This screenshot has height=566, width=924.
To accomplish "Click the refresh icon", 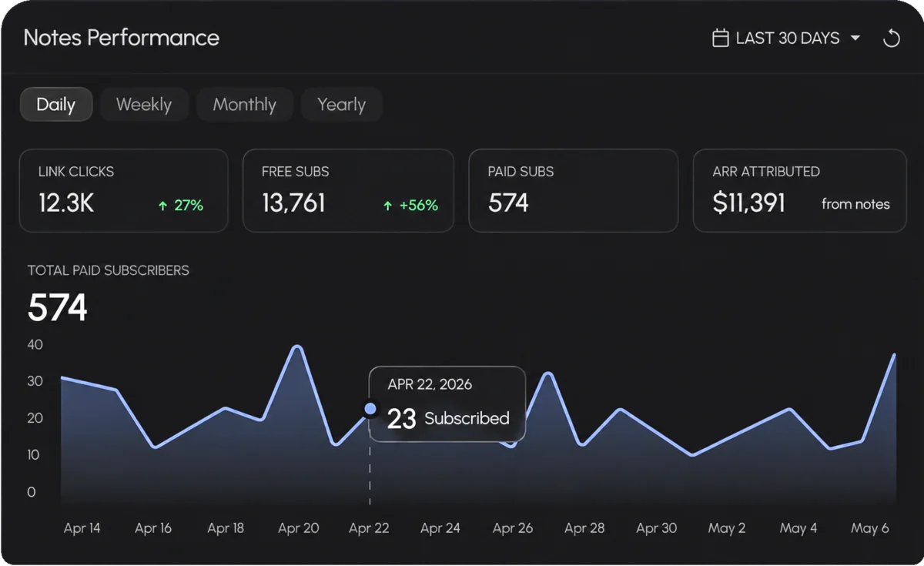I will (891, 39).
